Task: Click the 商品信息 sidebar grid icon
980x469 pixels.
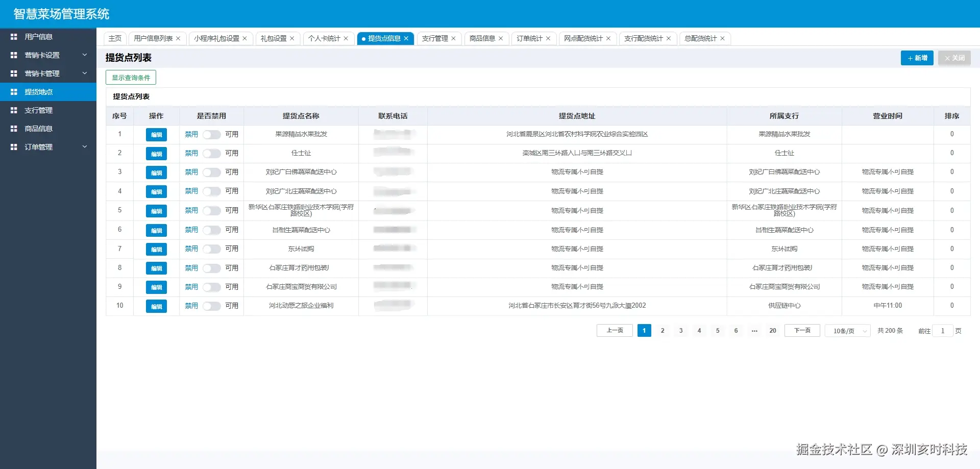Action: click(14, 129)
